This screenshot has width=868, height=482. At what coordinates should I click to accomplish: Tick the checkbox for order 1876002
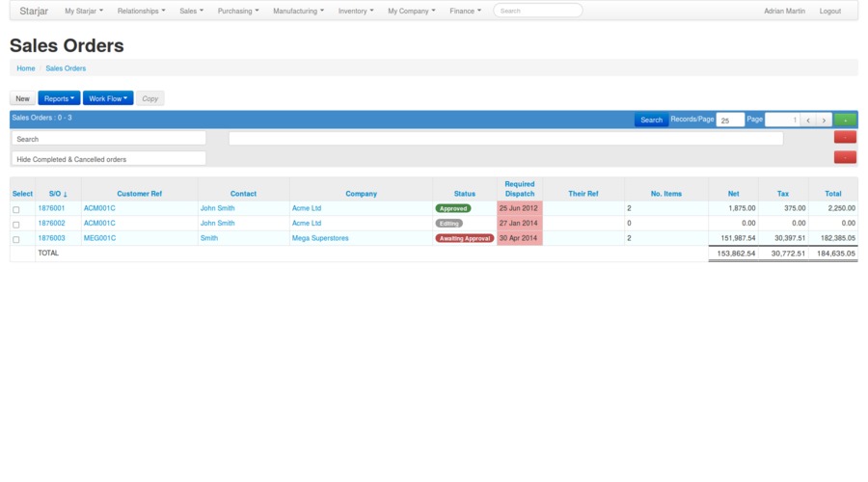pyautogui.click(x=16, y=224)
